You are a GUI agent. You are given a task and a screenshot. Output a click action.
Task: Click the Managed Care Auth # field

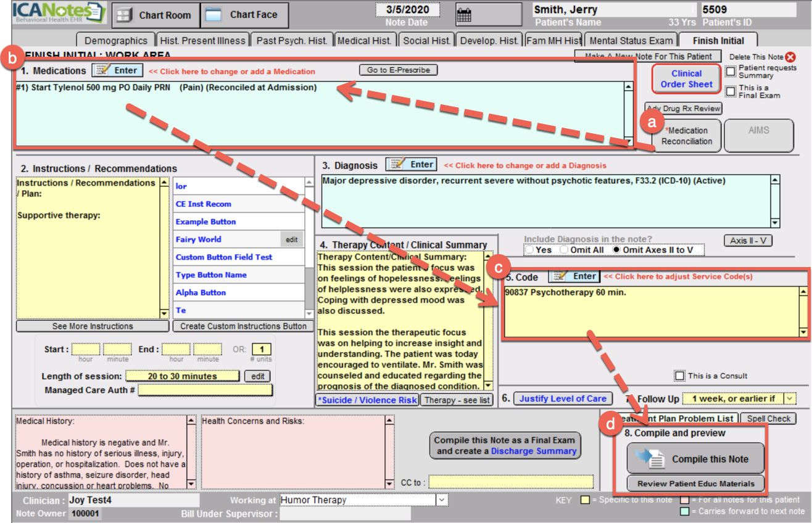[205, 390]
